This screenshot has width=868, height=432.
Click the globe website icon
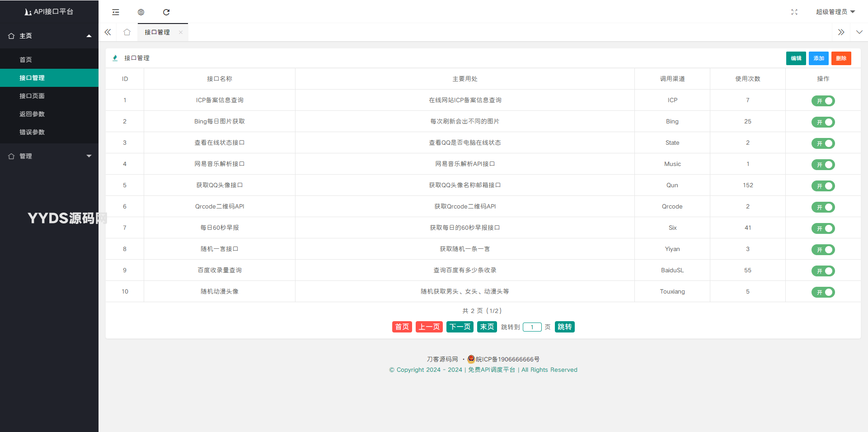[141, 12]
